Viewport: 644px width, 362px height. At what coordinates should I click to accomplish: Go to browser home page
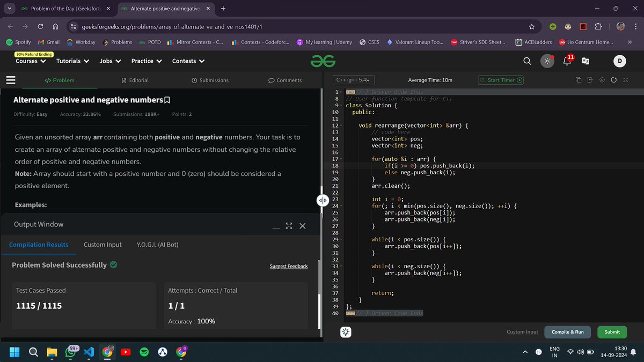pyautogui.click(x=55, y=26)
